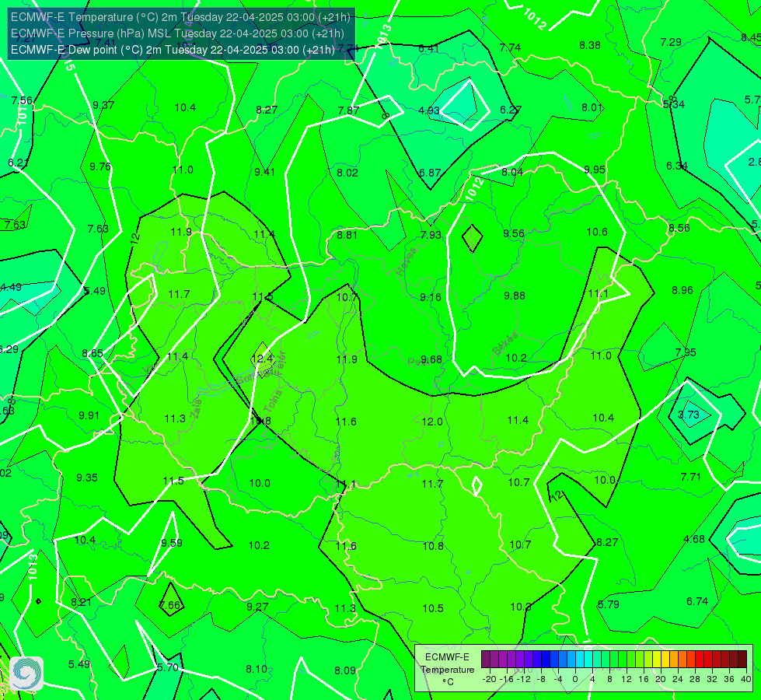Click the 12.4 temperature value

tap(262, 359)
